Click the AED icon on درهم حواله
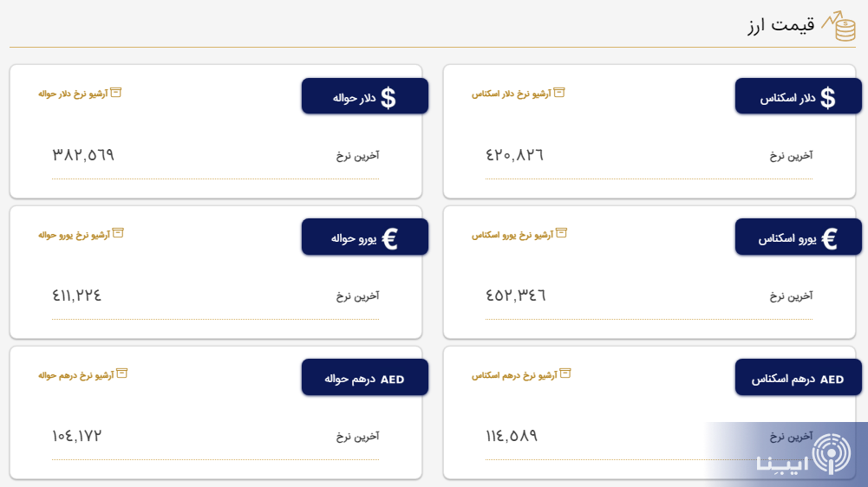The image size is (868, 487). (392, 380)
